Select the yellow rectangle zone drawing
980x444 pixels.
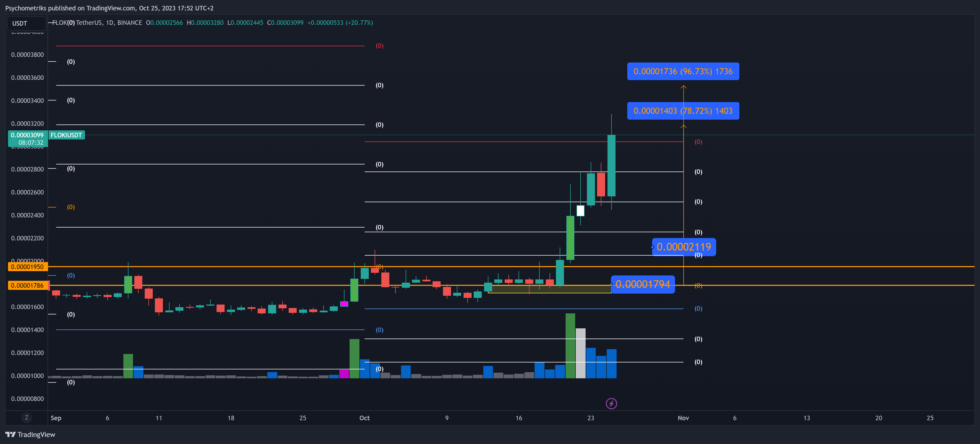549,289
